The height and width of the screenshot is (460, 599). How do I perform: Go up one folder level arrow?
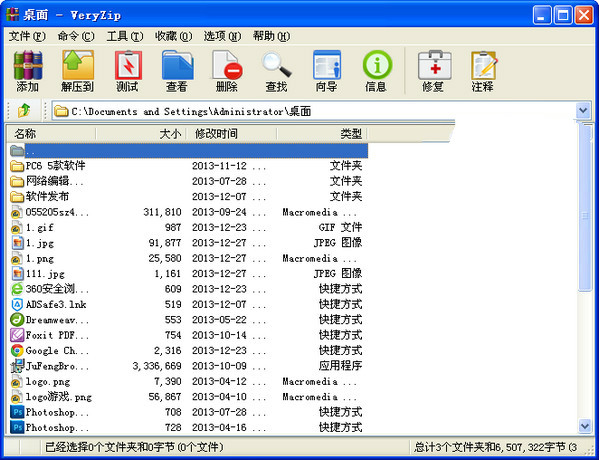coord(24,111)
